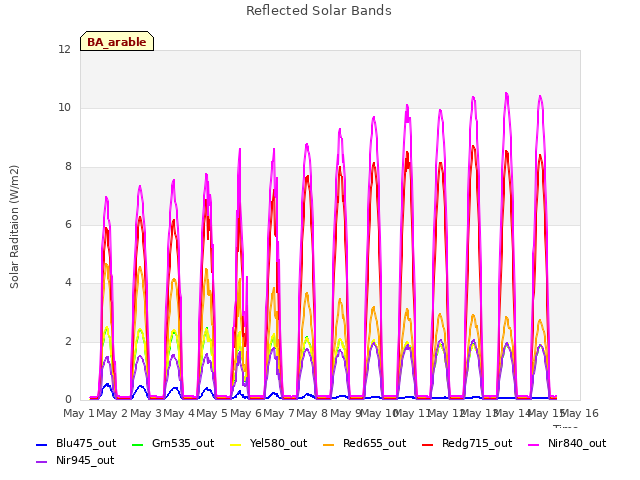Click the purple Nir945_out legend color marker

coord(42,462)
